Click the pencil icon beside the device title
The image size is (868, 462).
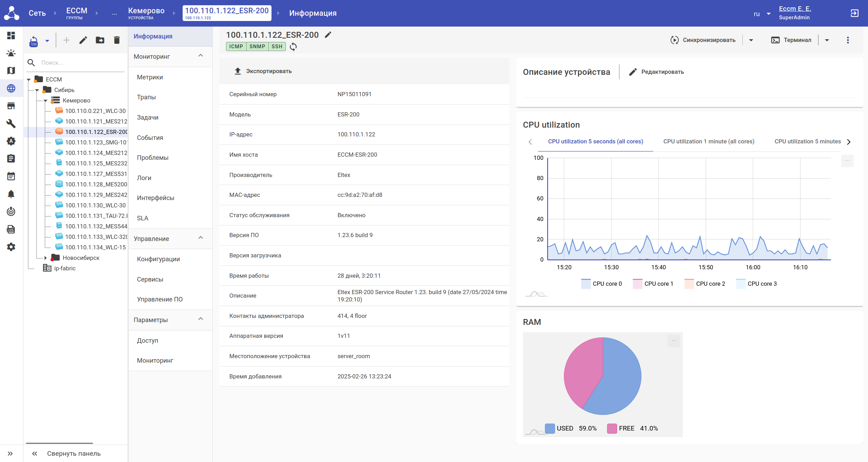[328, 35]
